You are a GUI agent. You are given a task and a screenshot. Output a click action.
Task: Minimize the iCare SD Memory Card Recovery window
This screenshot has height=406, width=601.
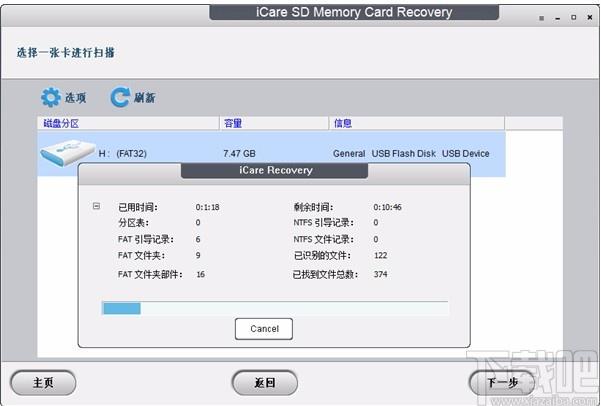(558, 18)
